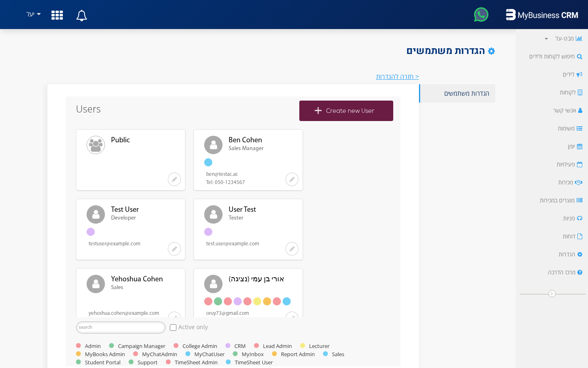
Task: Select the לידים megaphone icon in sidebar
Action: (x=579, y=74)
